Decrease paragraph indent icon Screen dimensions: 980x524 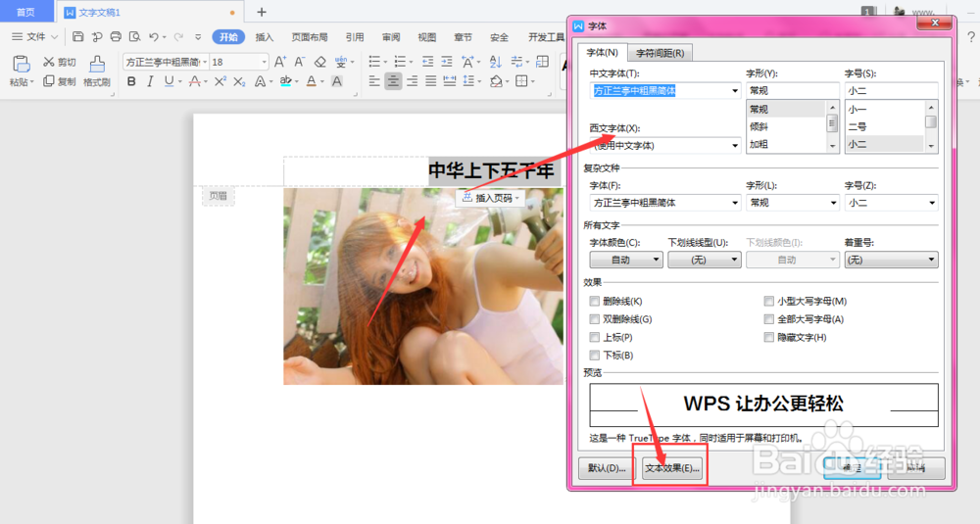coord(427,61)
